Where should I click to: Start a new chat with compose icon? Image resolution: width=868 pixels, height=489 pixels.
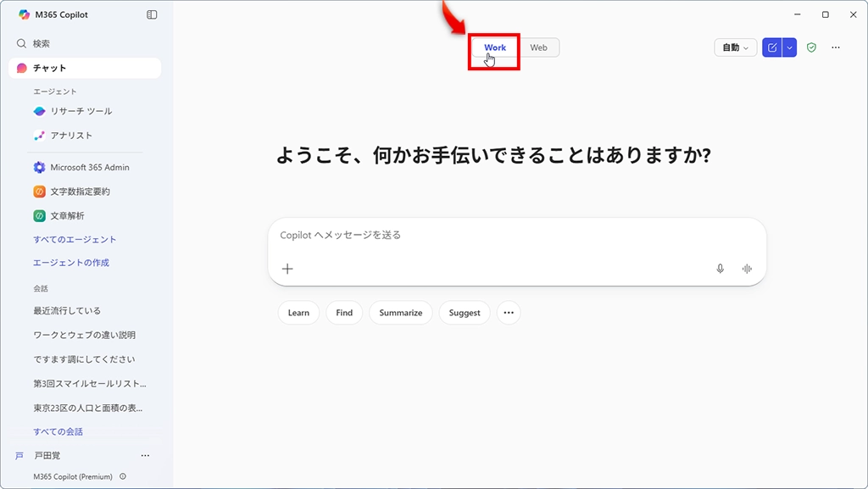click(x=772, y=47)
